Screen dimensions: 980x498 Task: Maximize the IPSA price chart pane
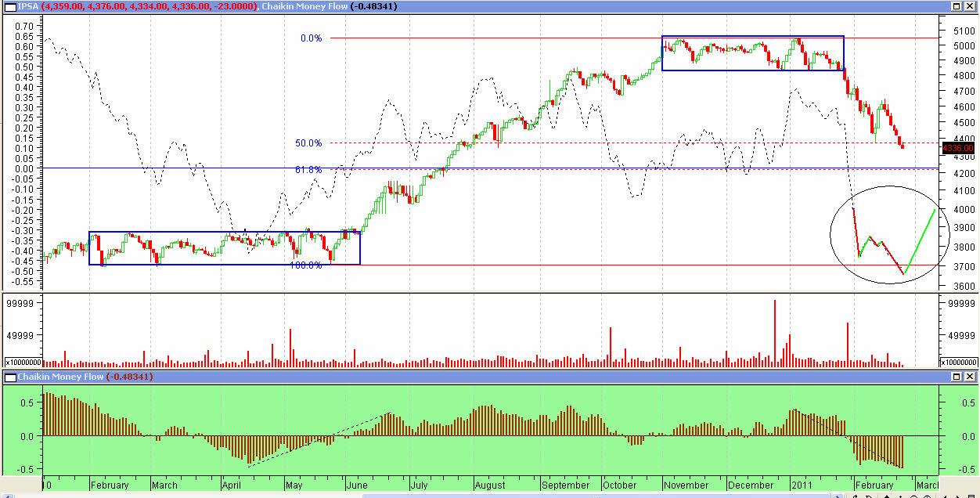(956, 6)
